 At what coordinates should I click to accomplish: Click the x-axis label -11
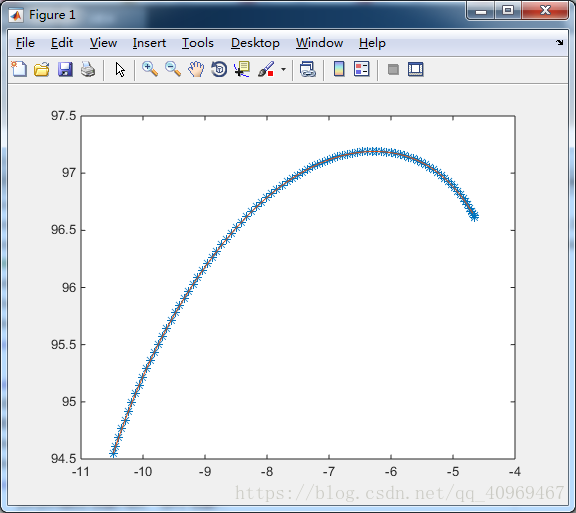click(80, 471)
